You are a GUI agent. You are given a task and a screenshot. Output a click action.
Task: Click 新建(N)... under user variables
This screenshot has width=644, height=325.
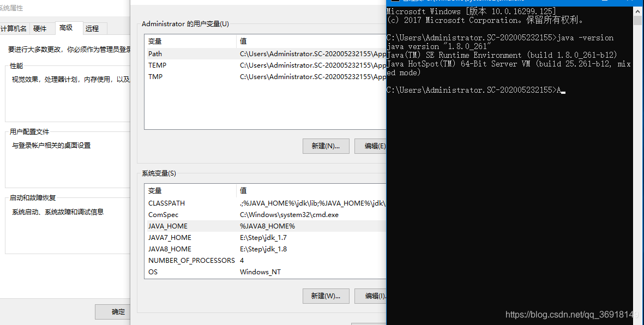326,146
